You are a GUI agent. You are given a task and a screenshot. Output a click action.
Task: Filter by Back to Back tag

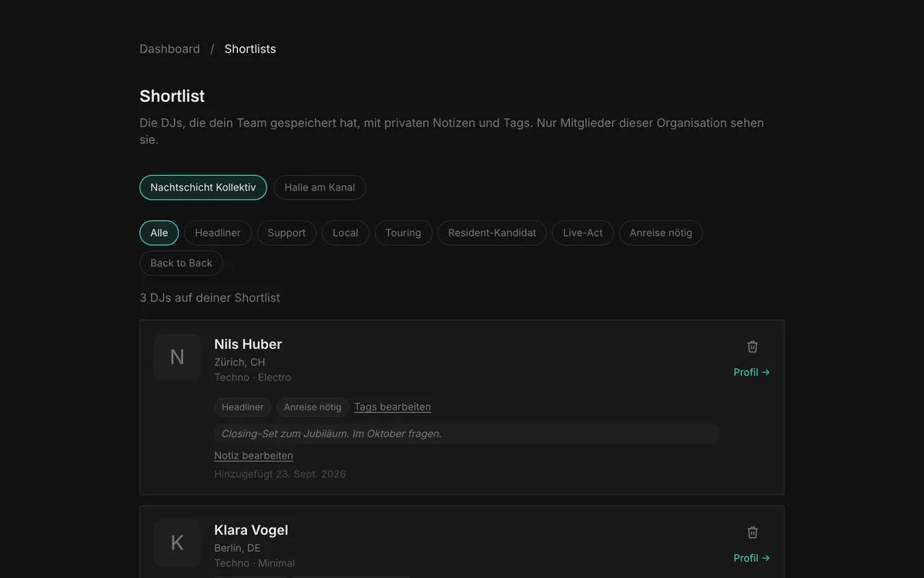[x=181, y=263]
